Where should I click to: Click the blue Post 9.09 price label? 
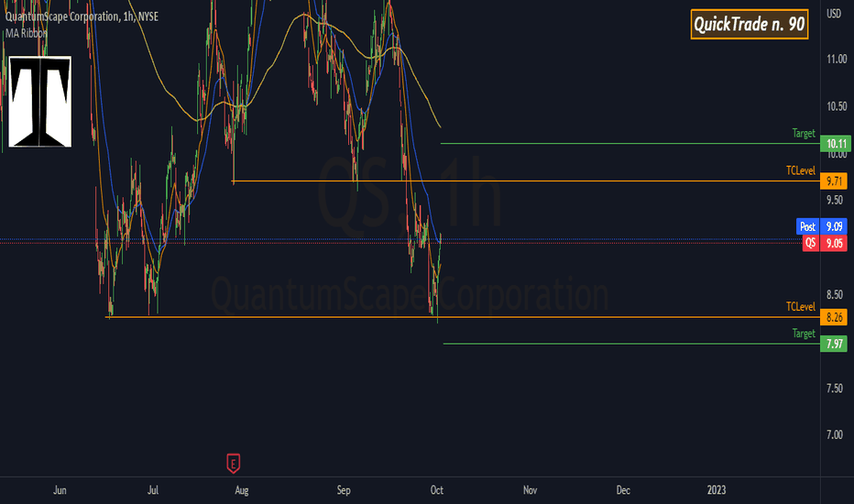[x=821, y=226]
